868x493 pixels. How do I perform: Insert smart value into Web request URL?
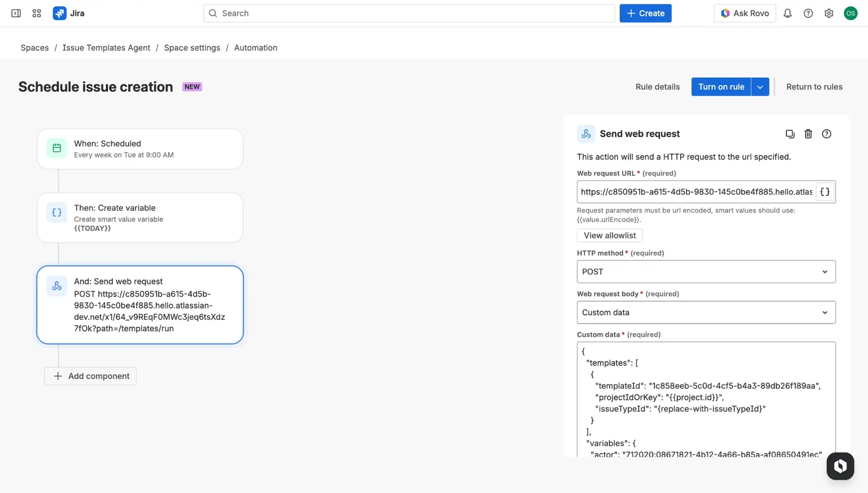click(x=825, y=191)
